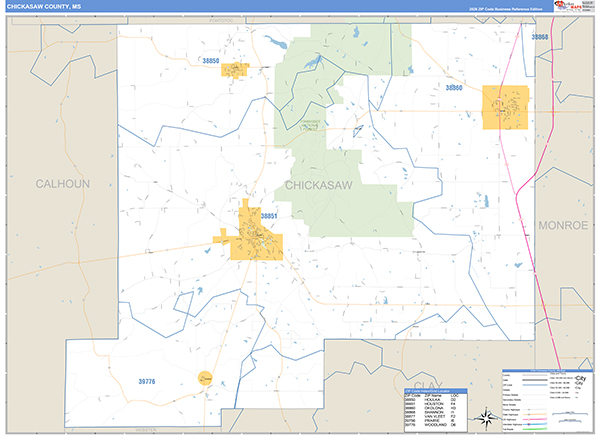The width and height of the screenshot is (600, 435).
Task: Click the CHICKASAW county label
Action: (x=319, y=186)
